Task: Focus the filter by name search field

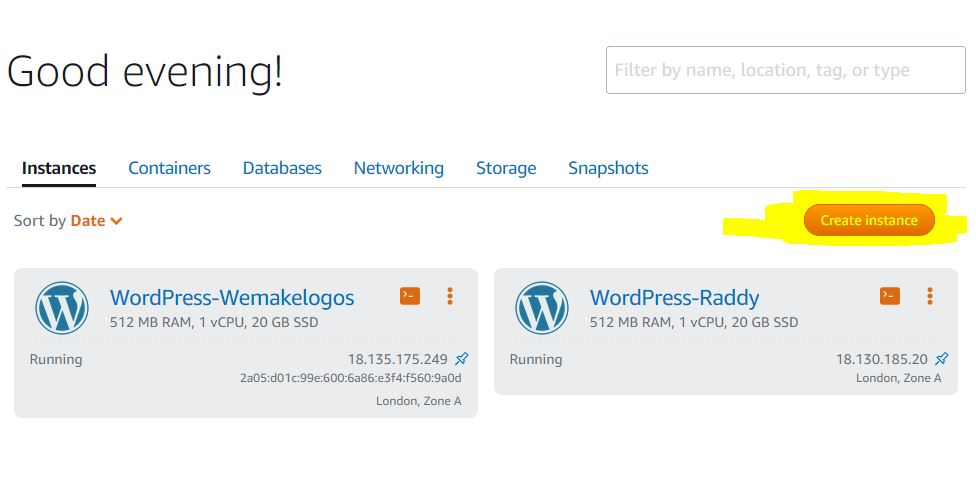Action: pyautogui.click(x=786, y=70)
